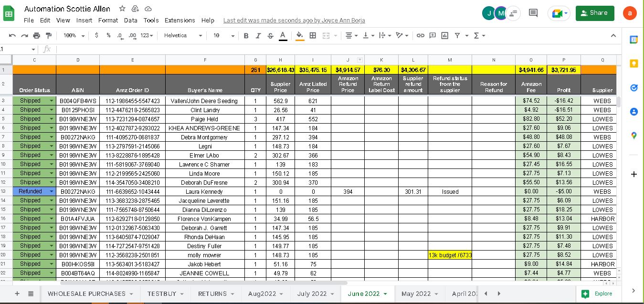Click the undo icon in toolbar
The width and height of the screenshot is (644, 304).
tap(12, 36)
